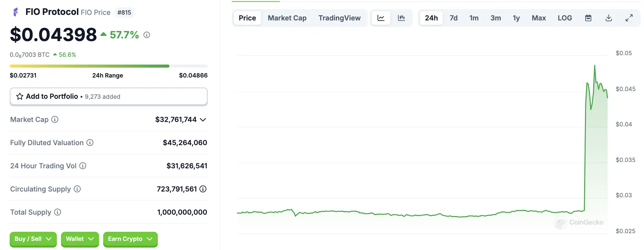Expand the Market Cap value chevron
Viewport: 644px width, 250px height.
[203, 120]
